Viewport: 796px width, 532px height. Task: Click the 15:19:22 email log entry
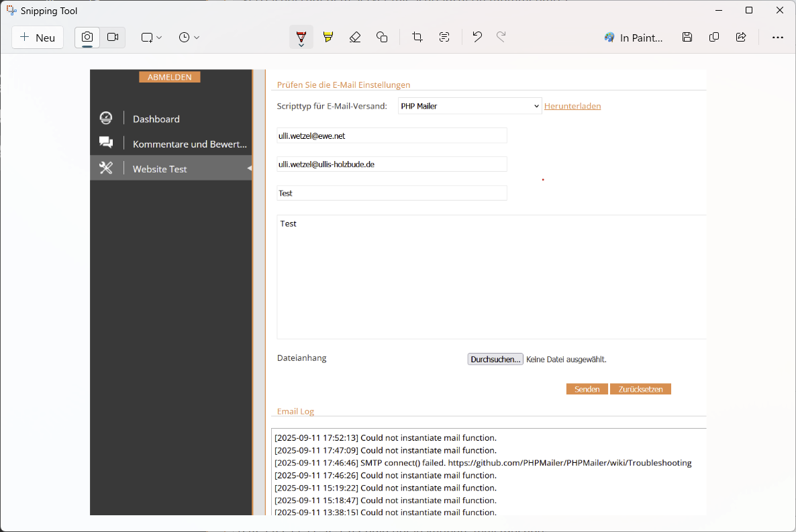(385, 488)
